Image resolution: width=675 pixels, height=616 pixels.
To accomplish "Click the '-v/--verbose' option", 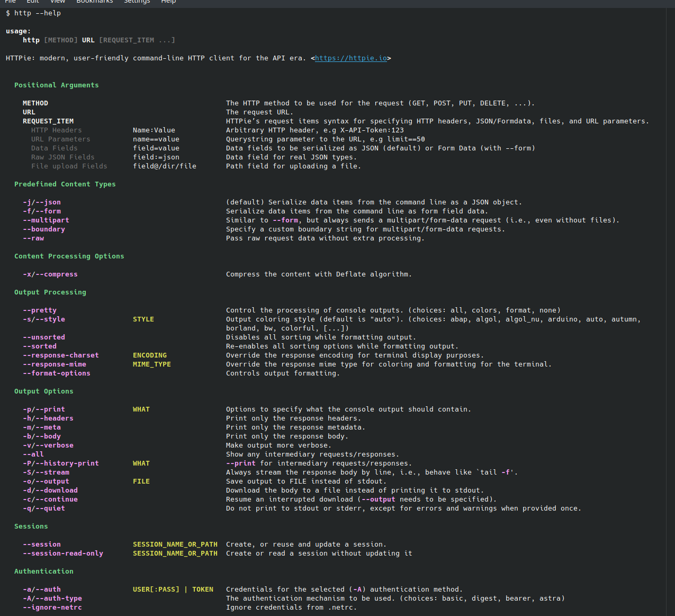I will 48,445.
